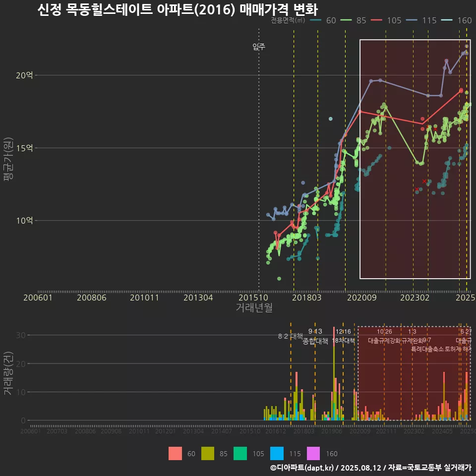The image size is (476, 476).
Task: Select the magenta 160㎡ swatch in the bottom legend
Action: click(313, 454)
